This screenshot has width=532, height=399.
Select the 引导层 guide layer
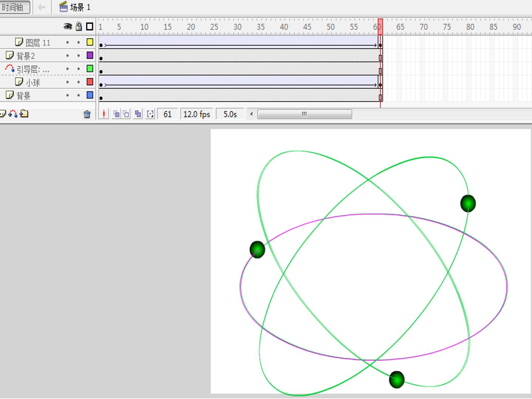(33, 69)
